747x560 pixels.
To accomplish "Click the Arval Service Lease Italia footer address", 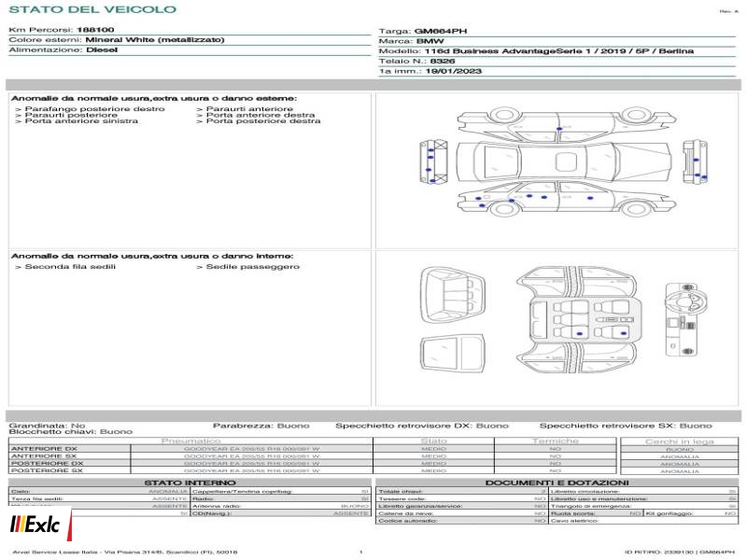I will tap(125, 552).
